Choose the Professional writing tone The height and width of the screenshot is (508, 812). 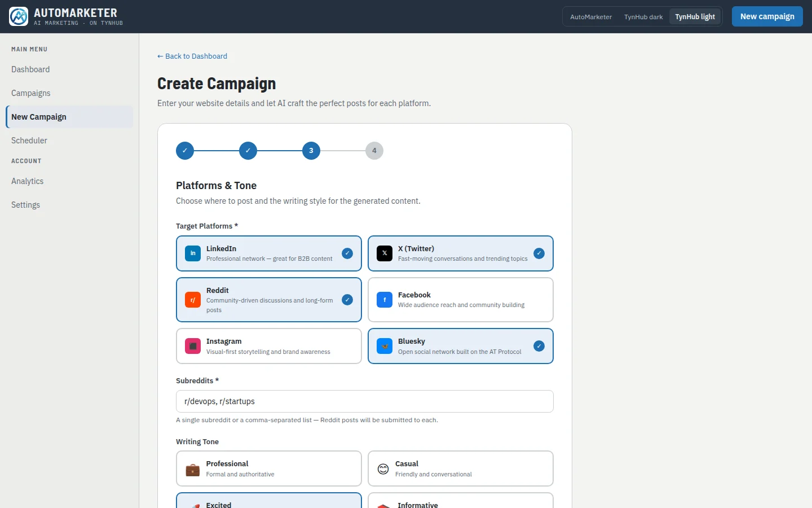(x=269, y=468)
